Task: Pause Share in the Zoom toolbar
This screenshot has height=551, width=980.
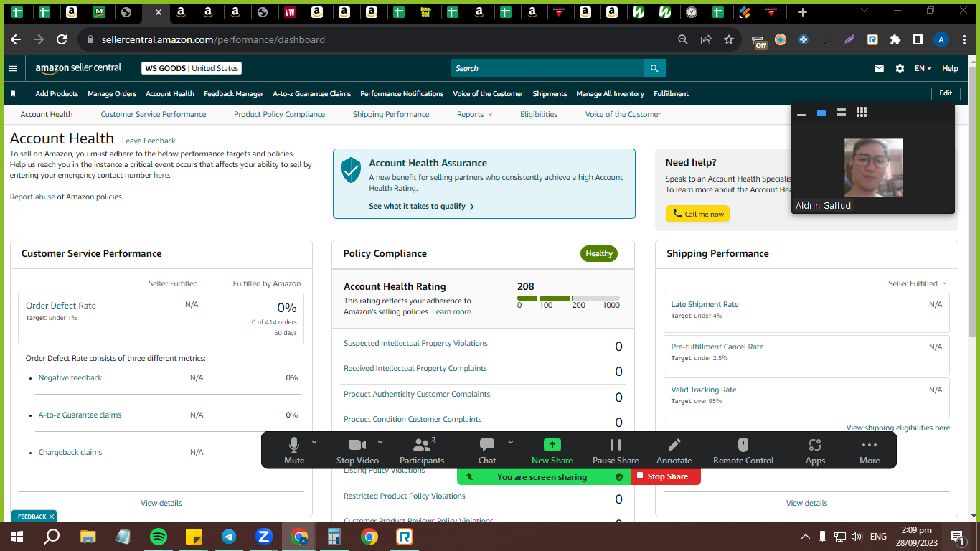Action: pos(616,450)
